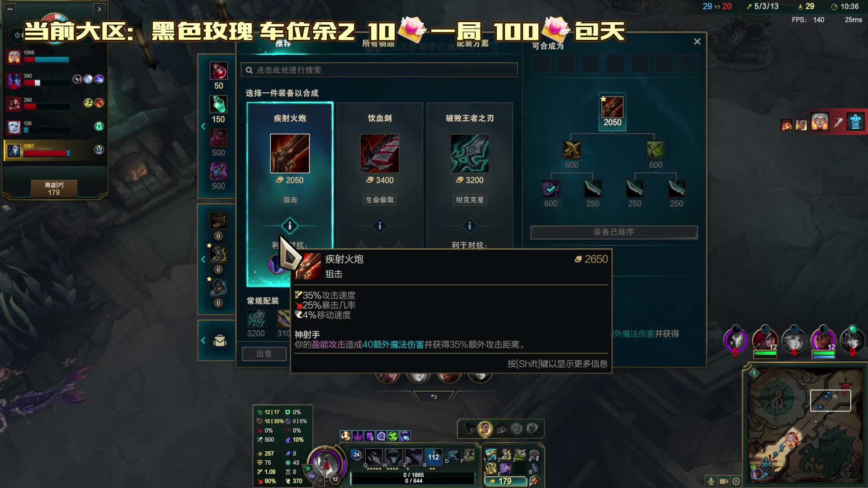
Task: Click the 商店[P] shop button
Action: [x=54, y=188]
